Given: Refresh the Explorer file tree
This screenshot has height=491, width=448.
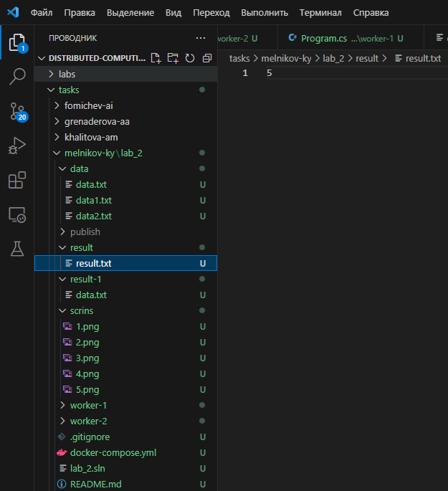Looking at the screenshot, I should pos(190,58).
